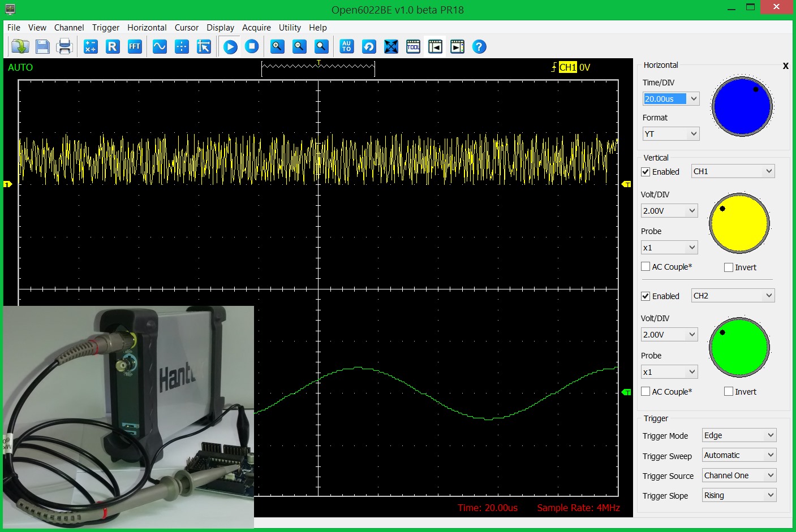Open CH1 Volt/DIV dropdown
The image size is (796, 532).
click(x=669, y=211)
